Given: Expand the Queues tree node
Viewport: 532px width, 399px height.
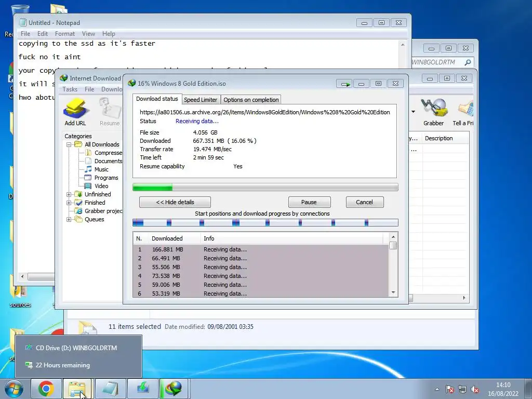Looking at the screenshot, I should (69, 220).
